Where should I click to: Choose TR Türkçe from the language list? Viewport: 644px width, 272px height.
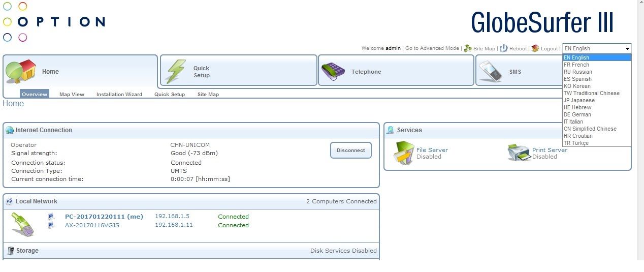tap(597, 143)
